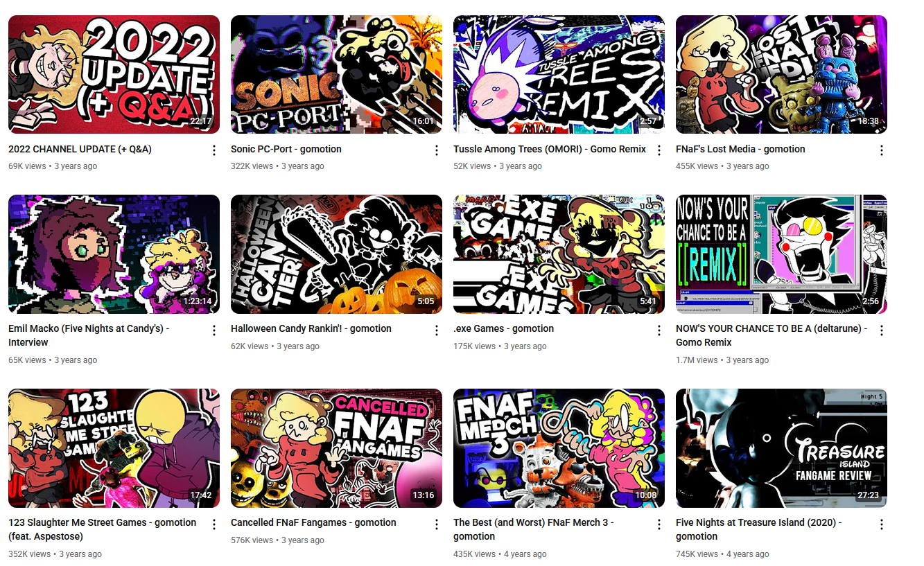This screenshot has width=924, height=566.
Task: Open more actions for Cancelled FNaF Fangames
Action: (437, 524)
